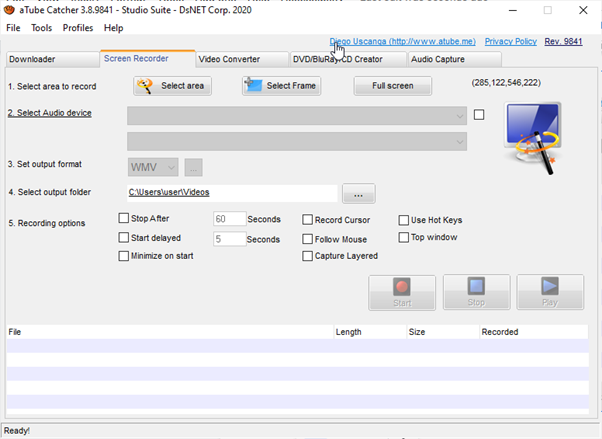This screenshot has width=602, height=439.
Task: Toggle the Record Cursor checkbox
Action: pos(308,220)
